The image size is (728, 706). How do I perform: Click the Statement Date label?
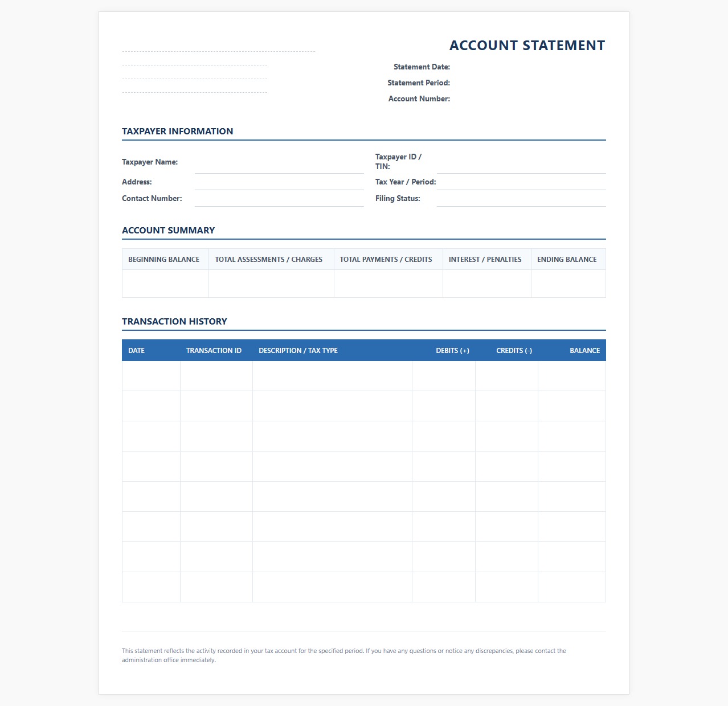point(422,67)
